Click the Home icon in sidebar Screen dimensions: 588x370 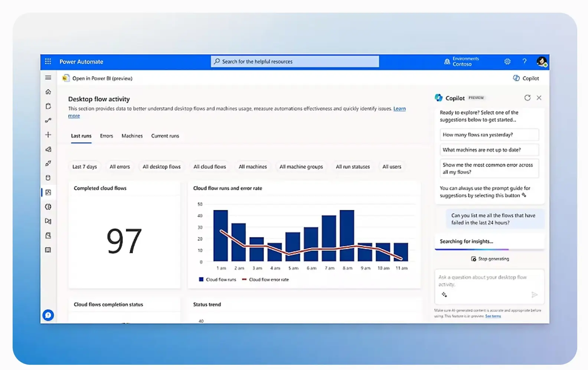click(x=48, y=92)
